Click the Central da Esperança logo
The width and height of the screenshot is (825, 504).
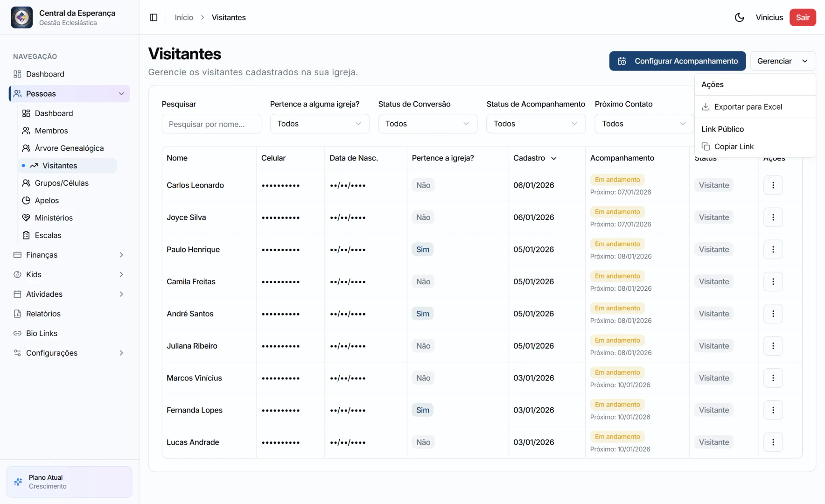21,17
